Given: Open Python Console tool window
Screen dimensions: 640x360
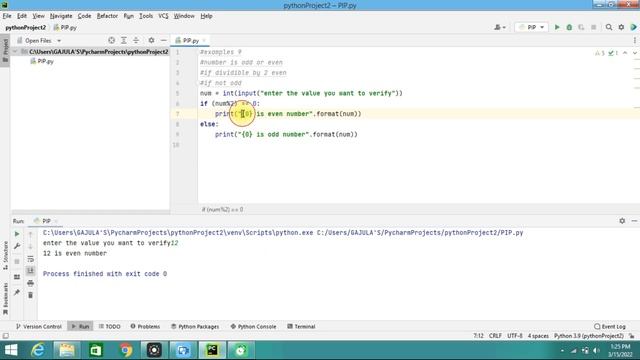Looking at the screenshot, I should (253, 327).
